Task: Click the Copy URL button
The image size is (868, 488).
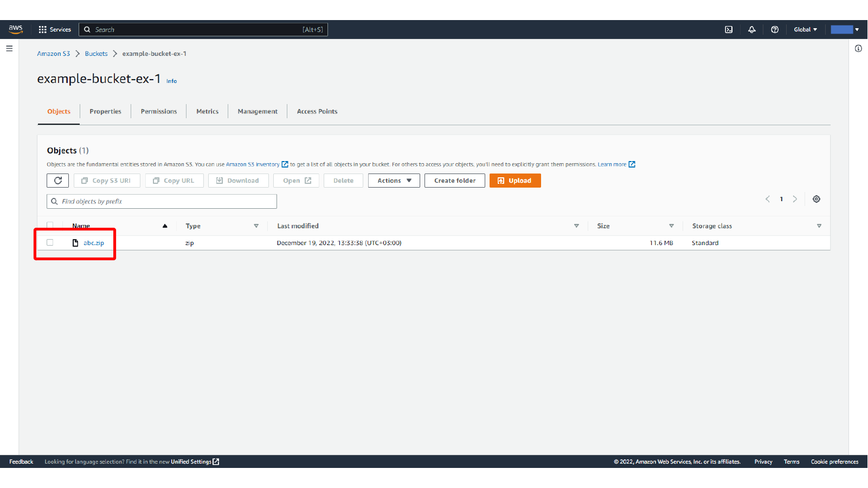Action: coord(174,181)
